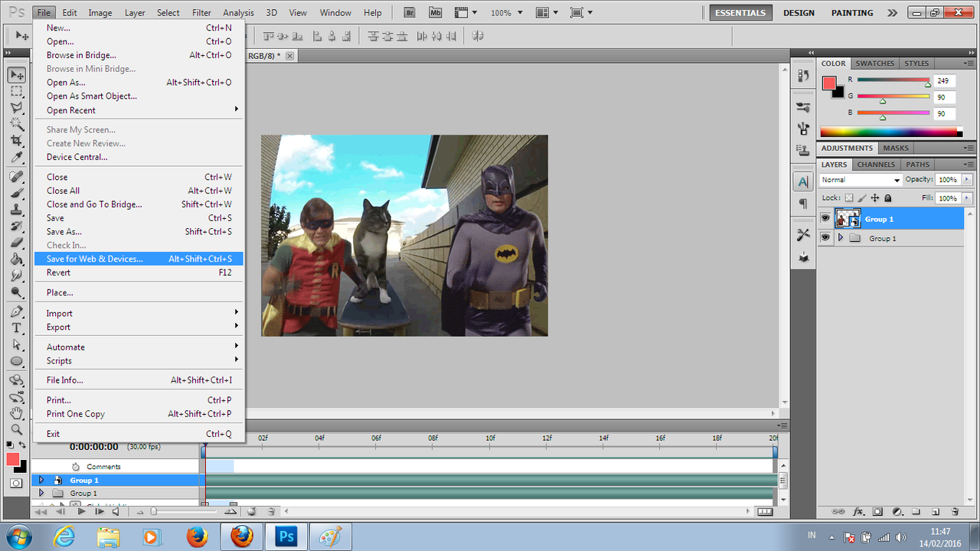The height and width of the screenshot is (551, 980).
Task: Launch Bridge with the Br button
Action: point(410,13)
